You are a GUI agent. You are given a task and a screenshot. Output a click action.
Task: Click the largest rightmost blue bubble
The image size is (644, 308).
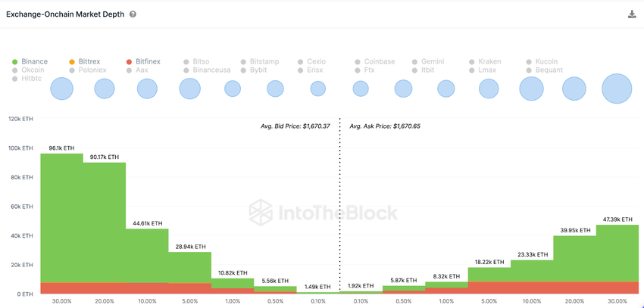coord(617,89)
